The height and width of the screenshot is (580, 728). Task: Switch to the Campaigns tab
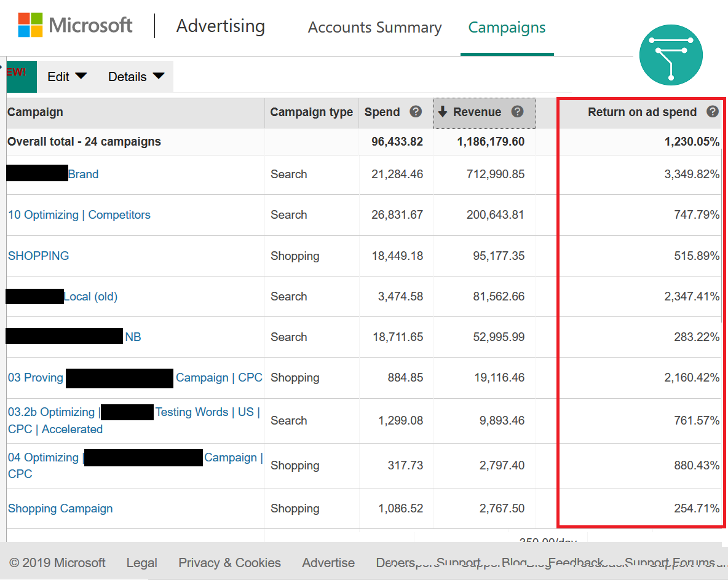[x=507, y=28]
